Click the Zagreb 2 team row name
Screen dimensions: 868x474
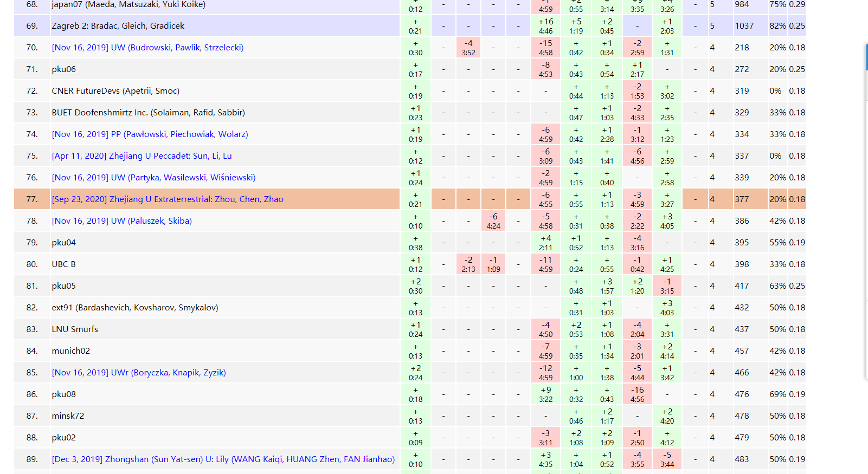pyautogui.click(x=118, y=26)
